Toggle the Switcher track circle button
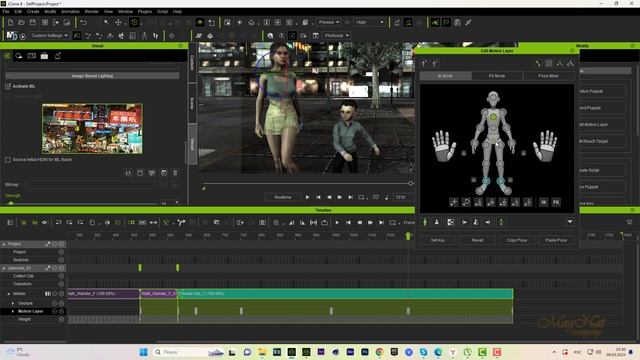The image size is (640, 360). [61, 260]
